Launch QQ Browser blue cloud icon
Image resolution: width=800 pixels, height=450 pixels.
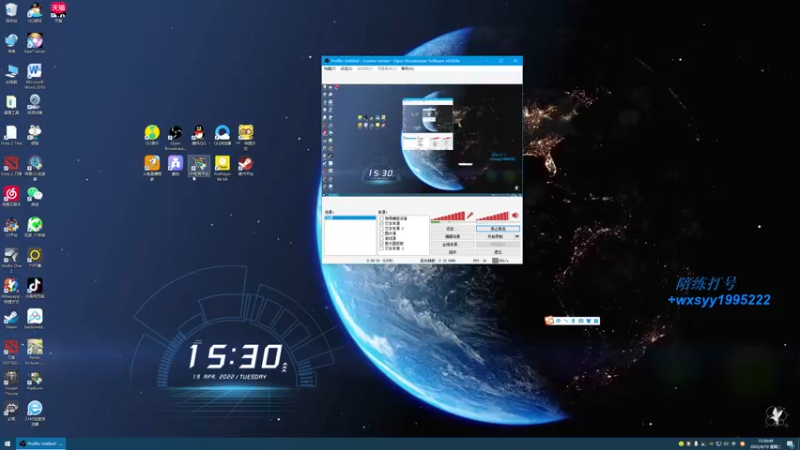(x=222, y=134)
